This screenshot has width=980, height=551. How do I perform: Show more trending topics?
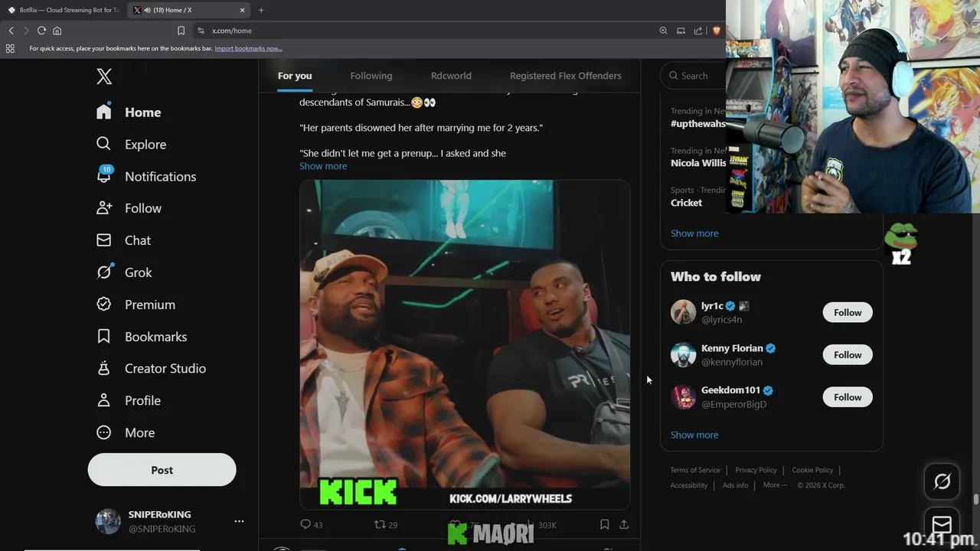(694, 233)
